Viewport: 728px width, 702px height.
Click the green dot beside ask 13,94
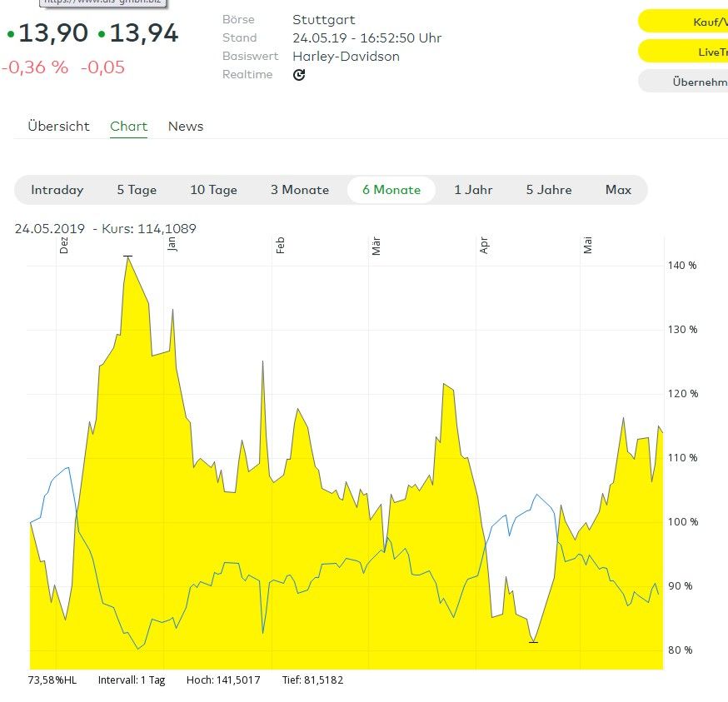(102, 34)
